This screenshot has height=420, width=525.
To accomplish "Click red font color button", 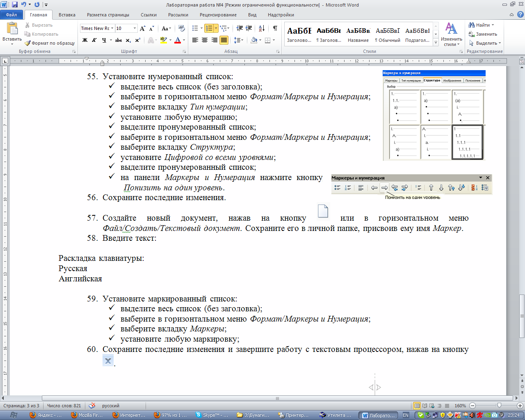I will (178, 40).
